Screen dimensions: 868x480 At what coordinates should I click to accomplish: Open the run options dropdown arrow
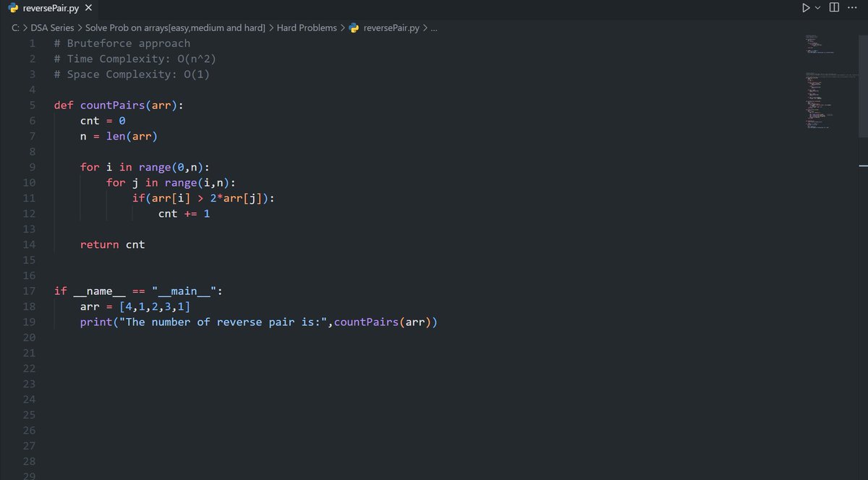pyautogui.click(x=818, y=9)
